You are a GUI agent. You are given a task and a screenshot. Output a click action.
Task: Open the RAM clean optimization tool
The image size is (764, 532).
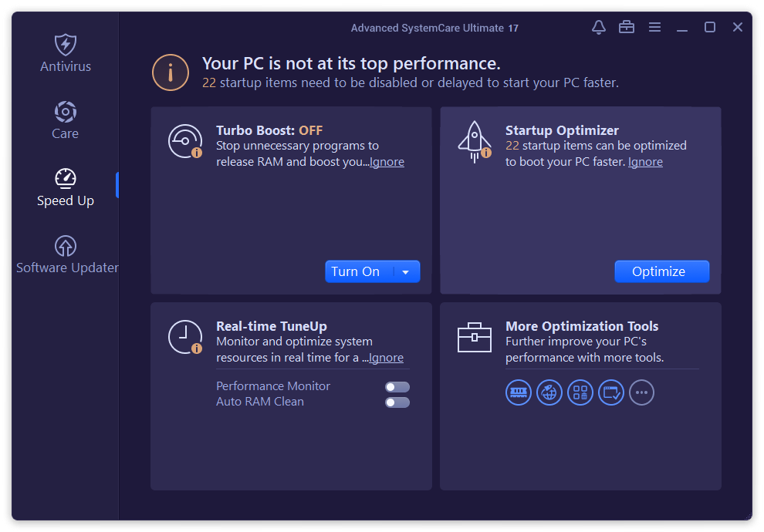pos(519,392)
